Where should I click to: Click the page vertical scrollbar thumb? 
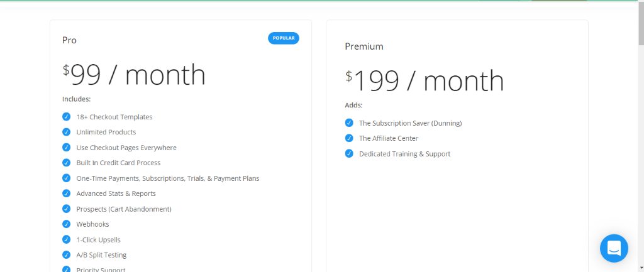click(641, 26)
